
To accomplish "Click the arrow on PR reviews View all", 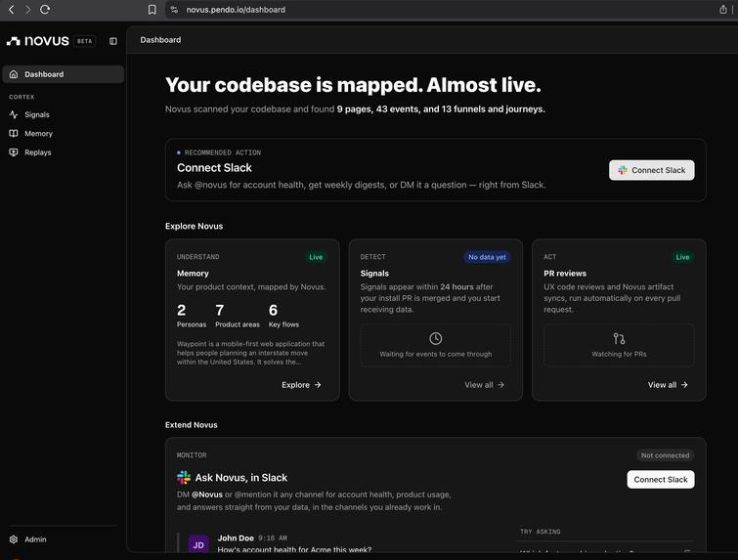I will [684, 385].
